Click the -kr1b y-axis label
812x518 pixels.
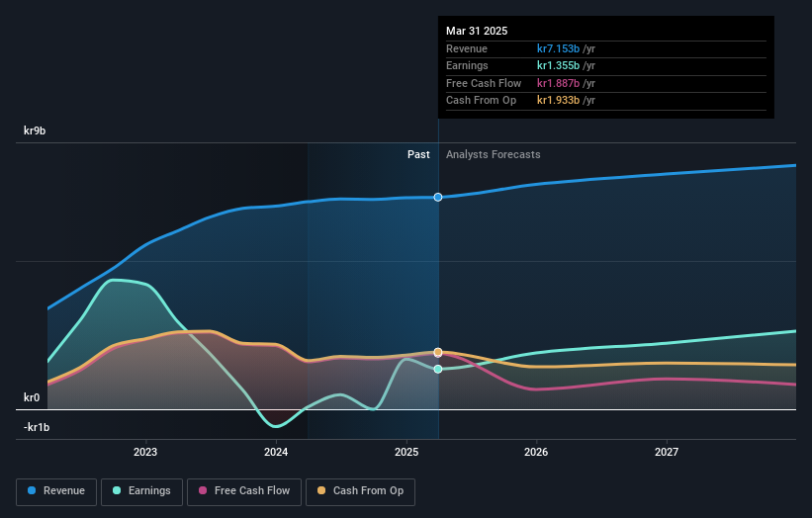37,427
